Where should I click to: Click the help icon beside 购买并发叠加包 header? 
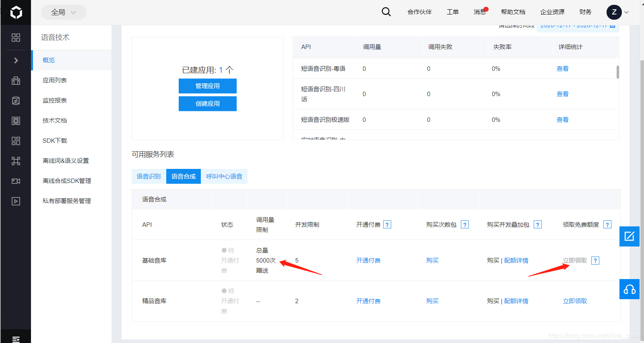[538, 225]
